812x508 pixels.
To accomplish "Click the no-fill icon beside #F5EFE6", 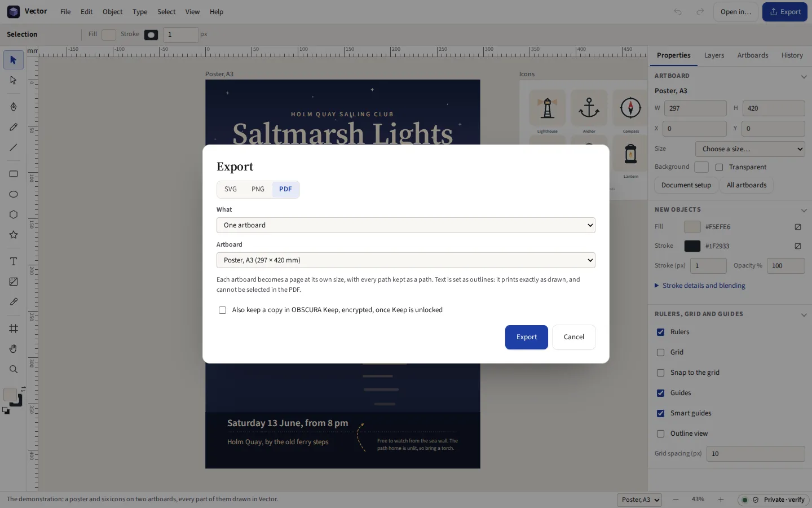I will point(798,227).
